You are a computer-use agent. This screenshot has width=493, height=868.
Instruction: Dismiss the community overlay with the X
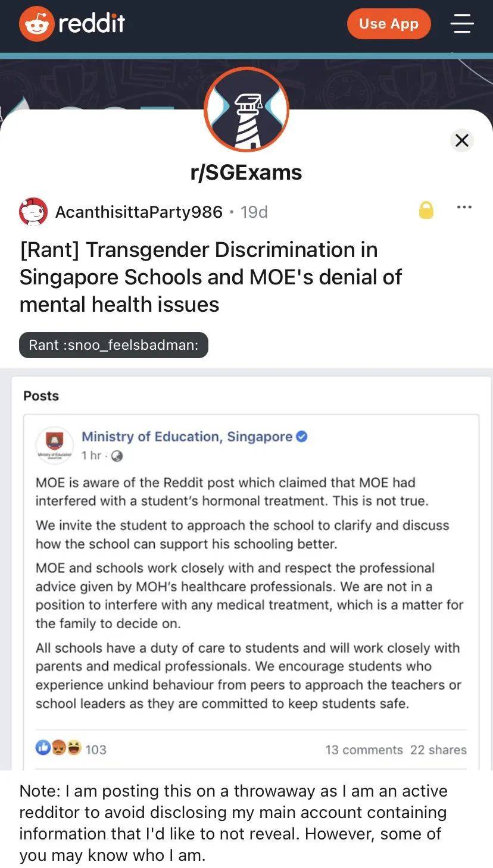pos(462,140)
